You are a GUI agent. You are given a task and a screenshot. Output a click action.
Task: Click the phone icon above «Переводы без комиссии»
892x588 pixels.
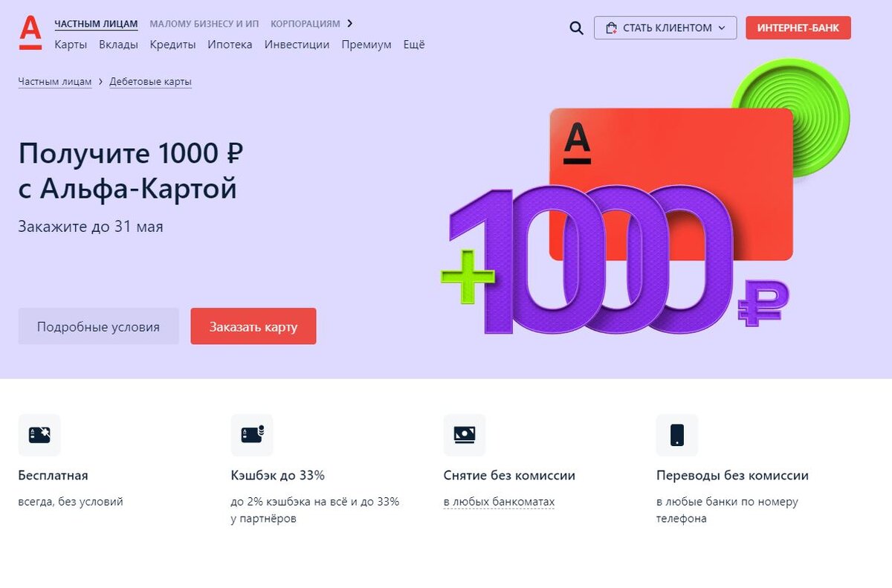pyautogui.click(x=677, y=434)
